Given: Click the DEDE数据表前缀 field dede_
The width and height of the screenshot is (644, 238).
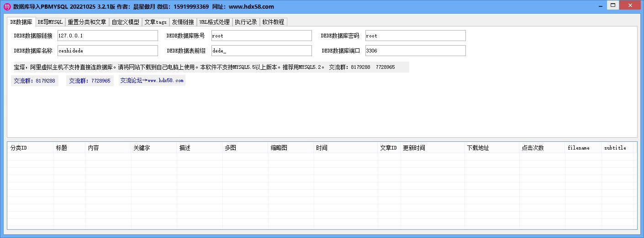Looking at the screenshot, I should point(261,51).
